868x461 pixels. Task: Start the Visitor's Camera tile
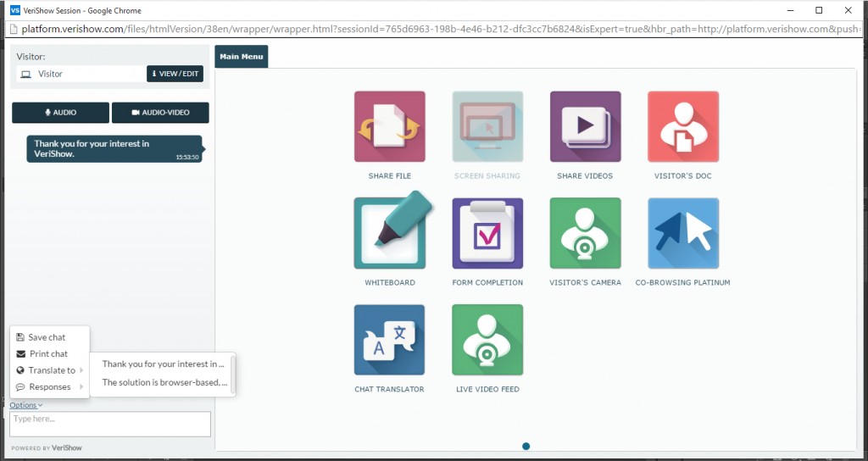(585, 233)
